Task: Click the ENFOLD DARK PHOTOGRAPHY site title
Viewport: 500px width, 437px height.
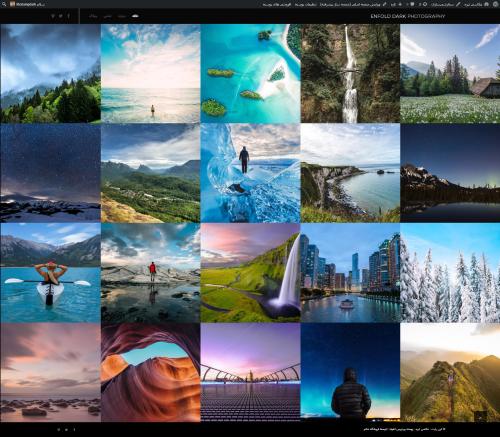Action: (408, 16)
